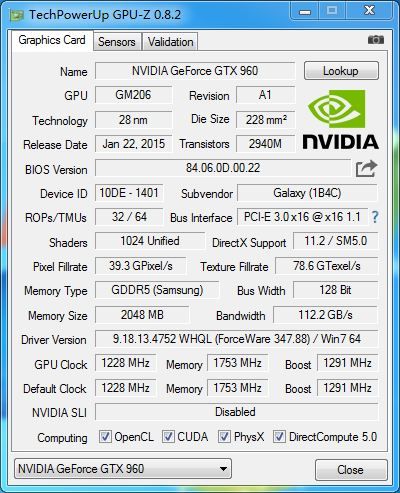This screenshot has height=493, width=400.
Task: Click the NVIDIA logo image
Action: [x=341, y=120]
